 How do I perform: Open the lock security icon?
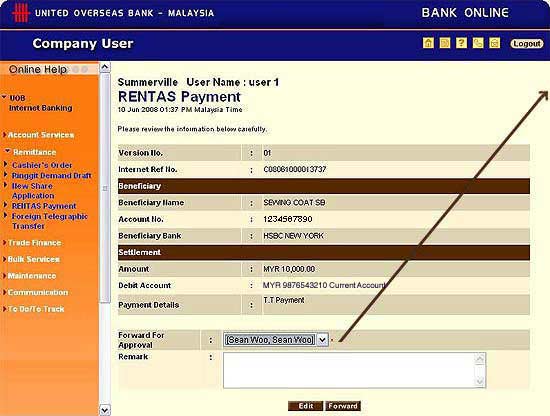495,43
